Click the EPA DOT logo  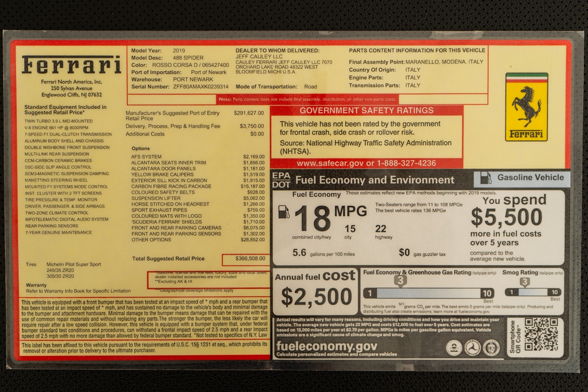(x=281, y=180)
